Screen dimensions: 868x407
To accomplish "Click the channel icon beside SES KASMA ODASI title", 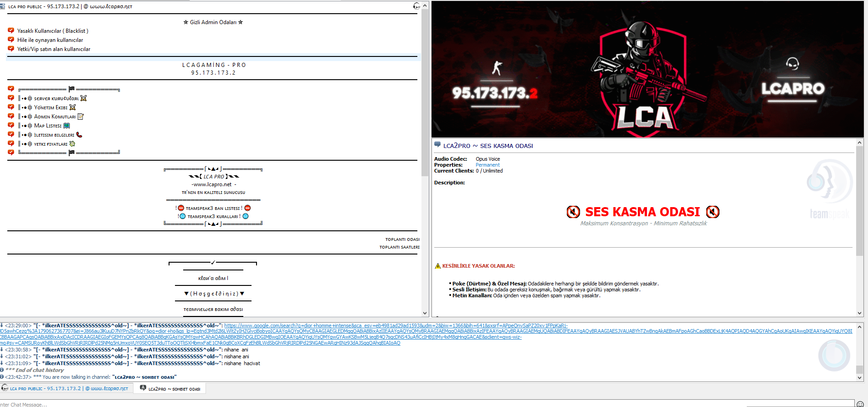I will coord(437,145).
